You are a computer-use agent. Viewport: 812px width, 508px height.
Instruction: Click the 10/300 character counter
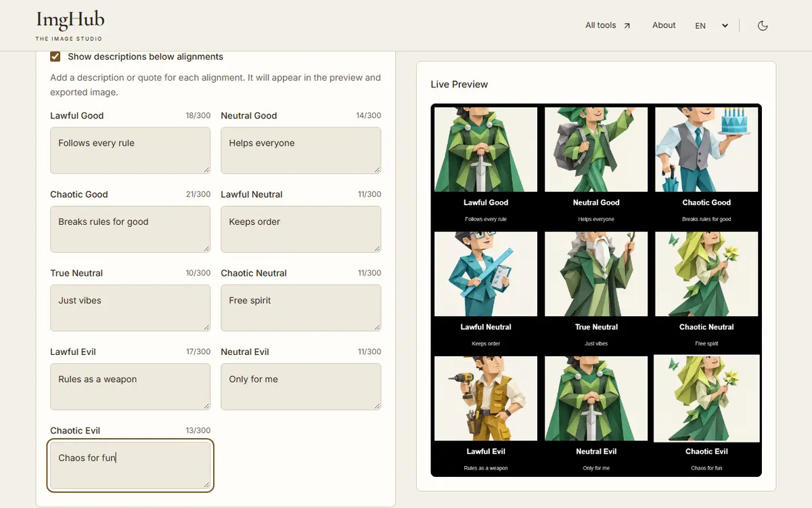[198, 273]
